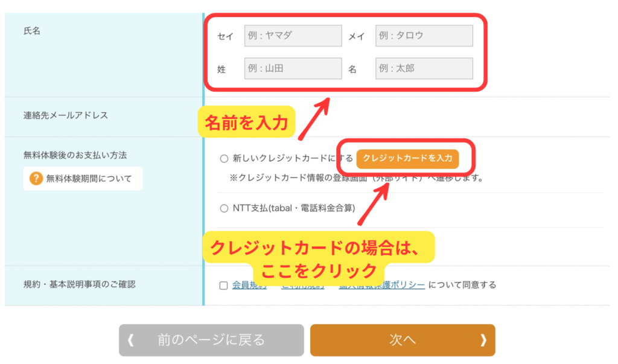This screenshot has height=364, width=618.
Task: Select the NTT支払 radio option
Action: pyautogui.click(x=224, y=208)
